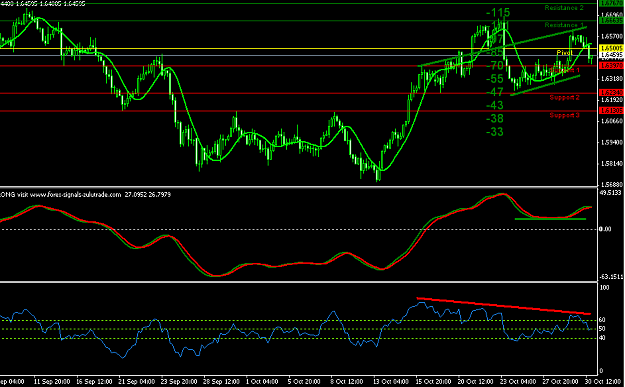Click the RSI scale value 100
This screenshot has height=387, width=625.
click(605, 287)
